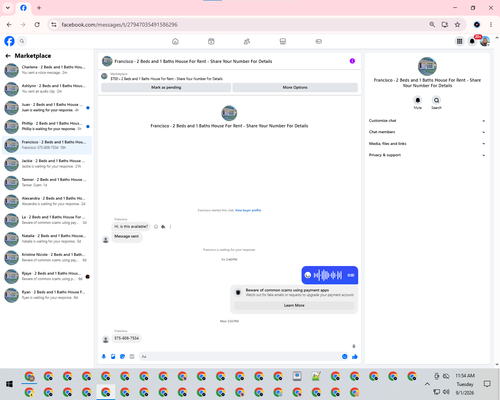The height and width of the screenshot is (400, 500).
Task: Open the Windows Start menu
Action: [9, 384]
